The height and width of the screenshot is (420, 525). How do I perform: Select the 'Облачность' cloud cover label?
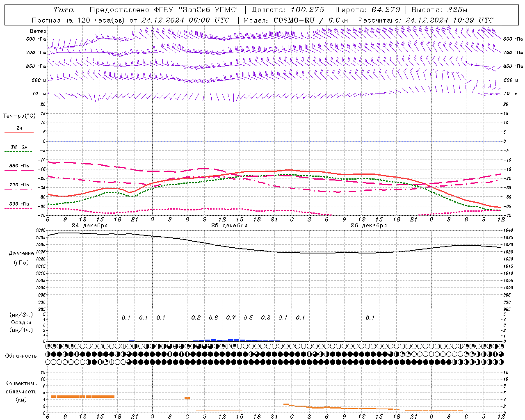(x=21, y=356)
